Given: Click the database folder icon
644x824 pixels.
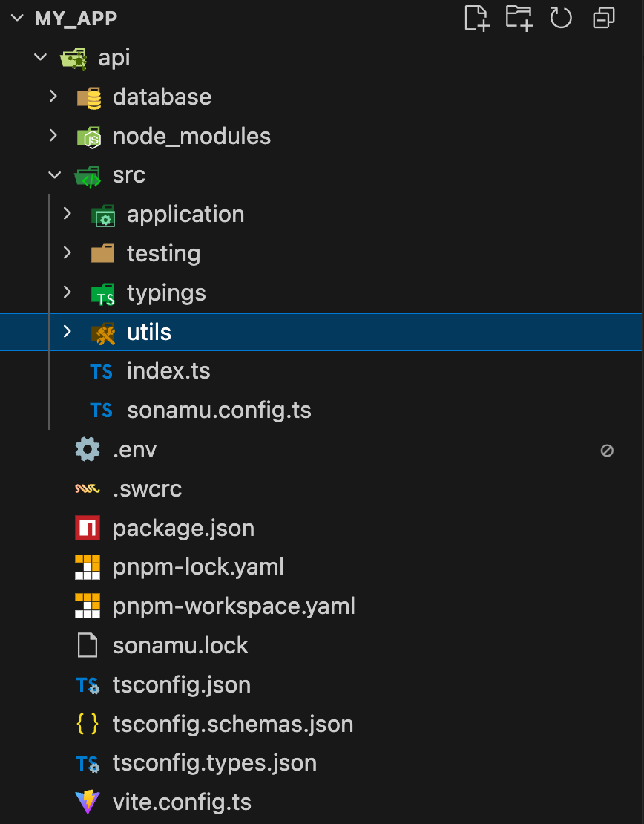Looking at the screenshot, I should (89, 97).
